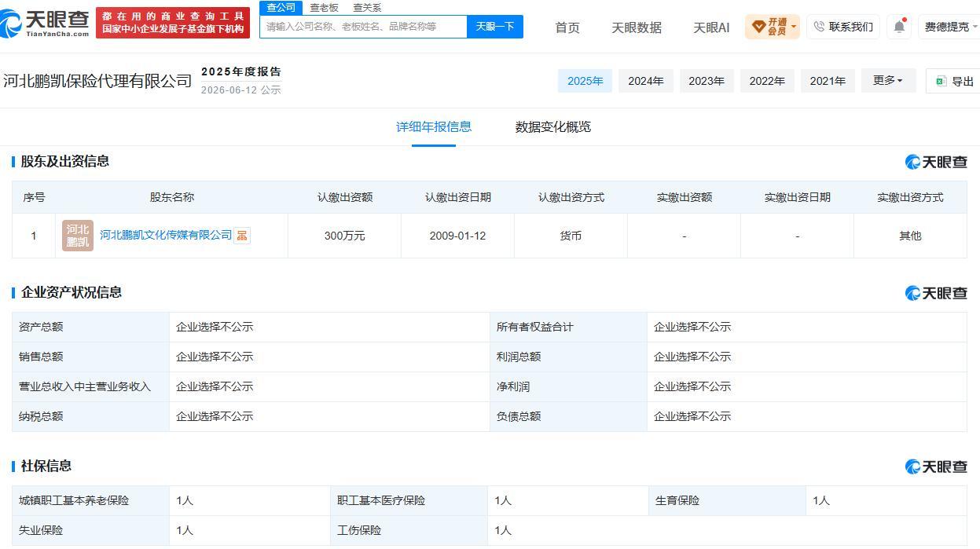Click the 净利润 label
Screen dimensions: 980x549
pos(513,386)
